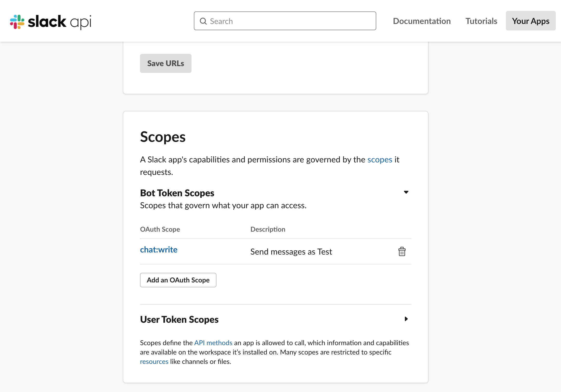Click the magnifier icon in search bar
This screenshot has height=392, width=561.
[203, 21]
